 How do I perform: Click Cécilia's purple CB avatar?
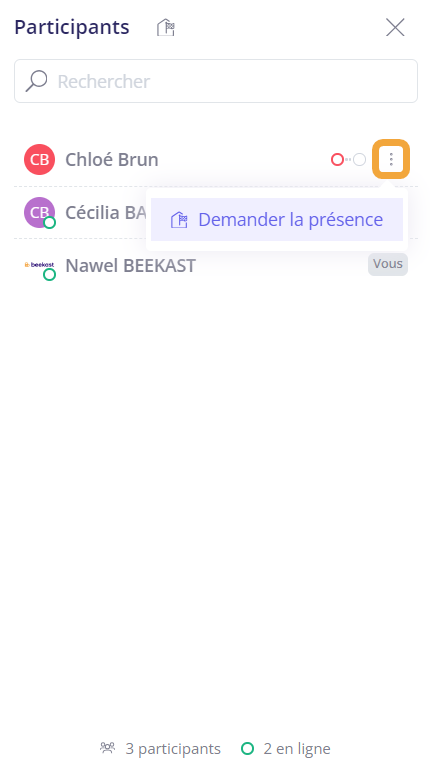(x=40, y=212)
